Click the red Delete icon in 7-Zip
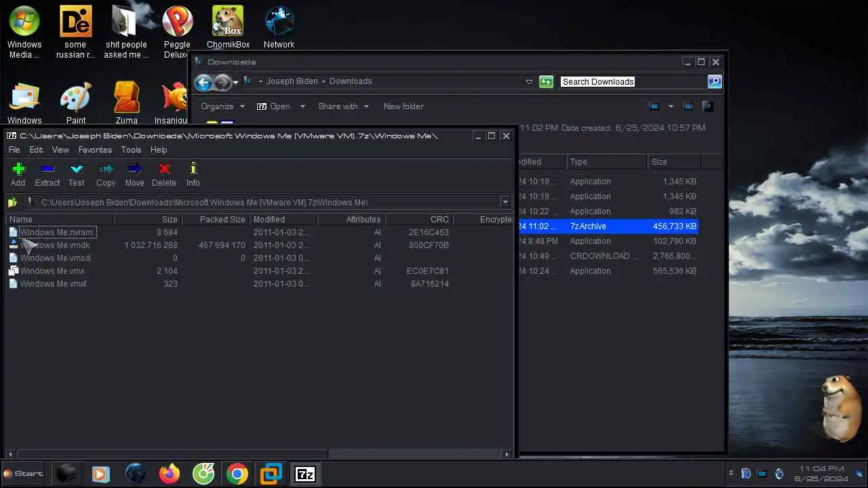The height and width of the screenshot is (488, 868). pos(164,174)
